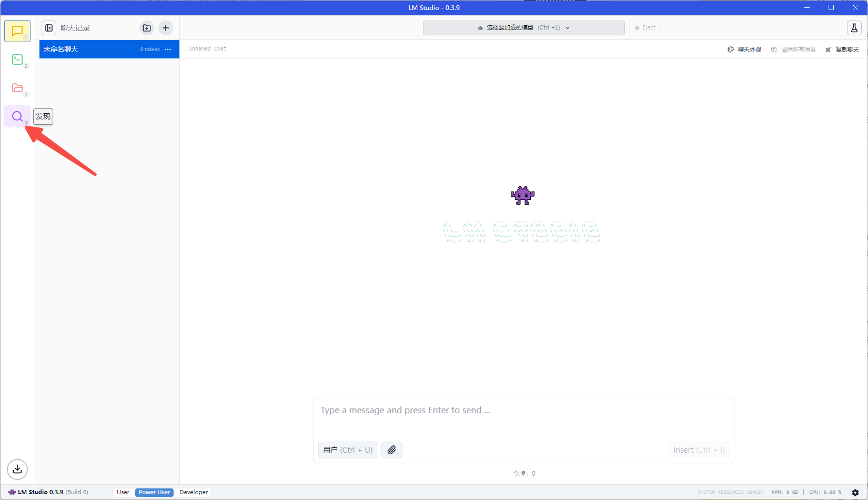Click the 聊天记录 header text

pos(75,28)
